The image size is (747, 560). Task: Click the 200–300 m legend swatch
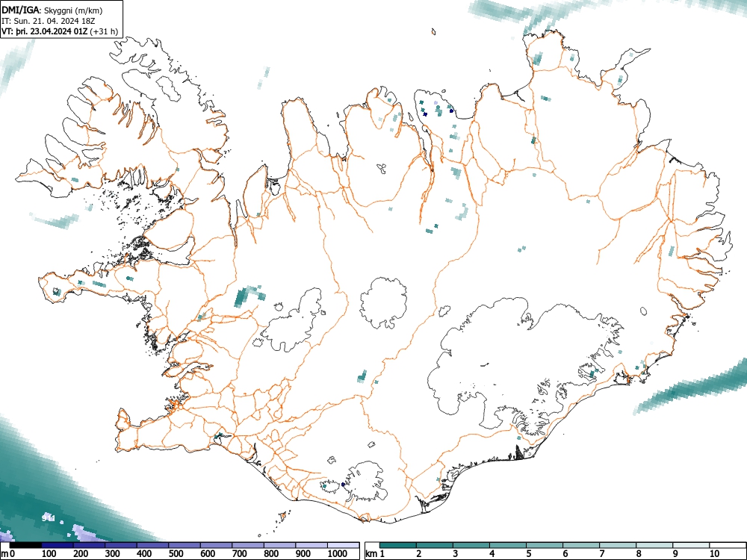[x=89, y=545]
